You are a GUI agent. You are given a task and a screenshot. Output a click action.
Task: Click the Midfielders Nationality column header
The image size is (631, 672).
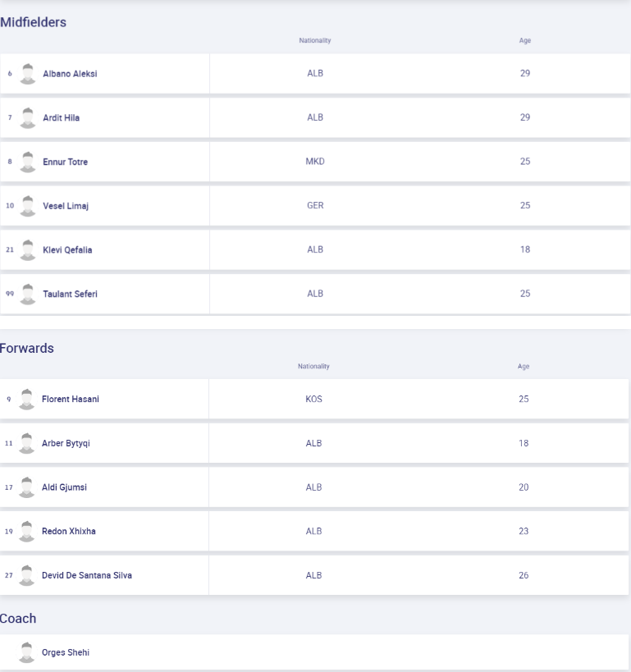(315, 40)
